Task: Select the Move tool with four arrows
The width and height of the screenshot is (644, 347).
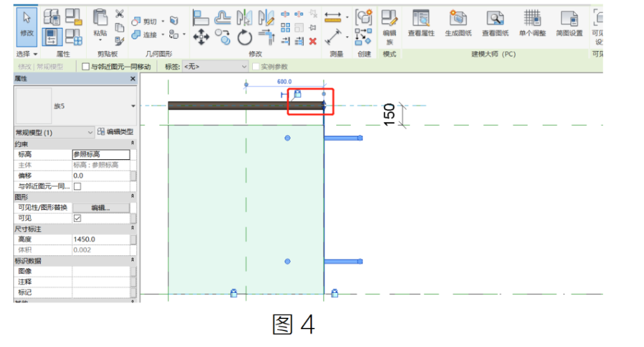Action: pos(201,38)
